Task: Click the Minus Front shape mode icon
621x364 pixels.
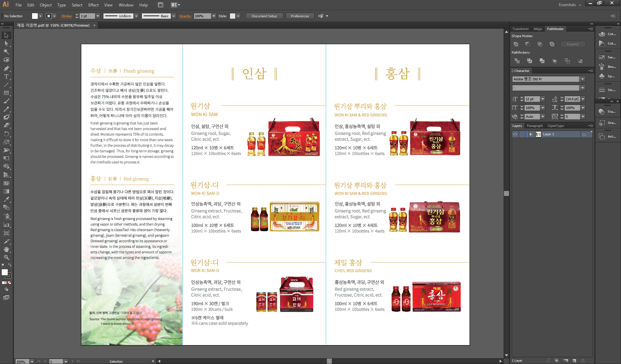Action: (528, 44)
